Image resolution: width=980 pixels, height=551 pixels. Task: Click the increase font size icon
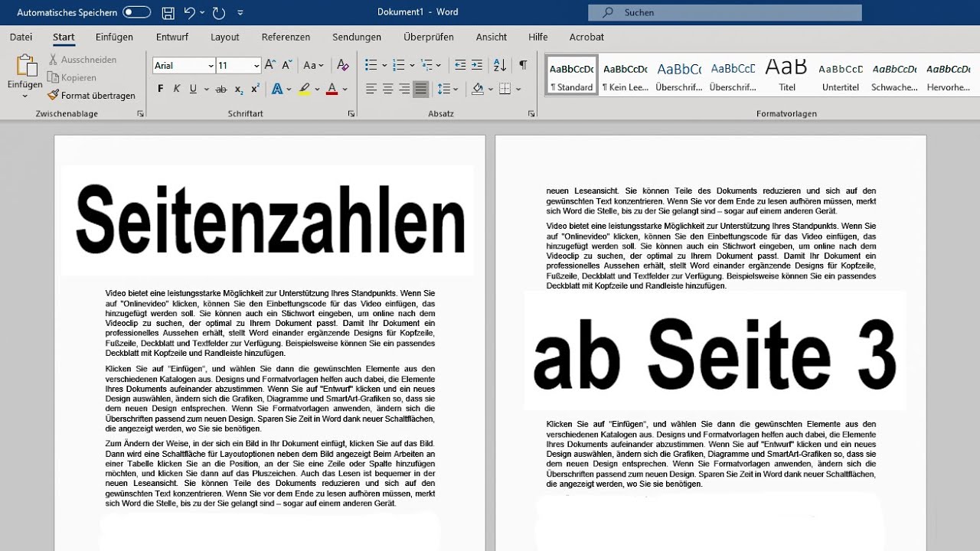coord(270,66)
